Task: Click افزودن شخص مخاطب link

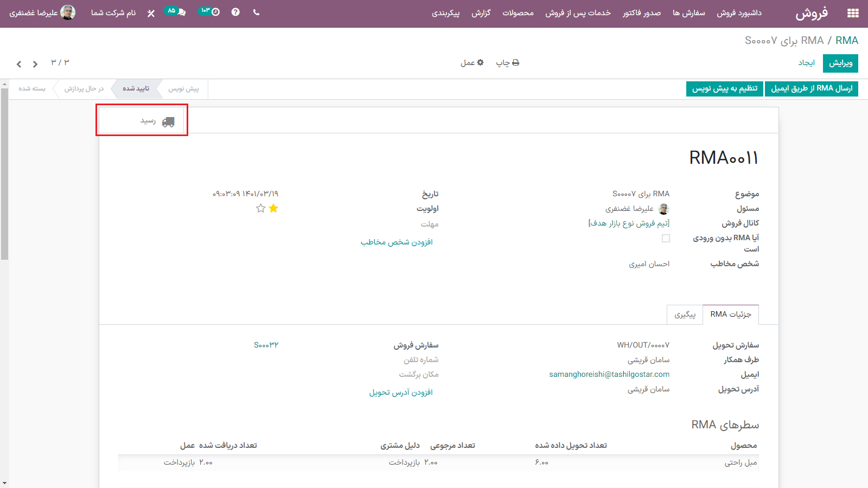Action: (397, 242)
